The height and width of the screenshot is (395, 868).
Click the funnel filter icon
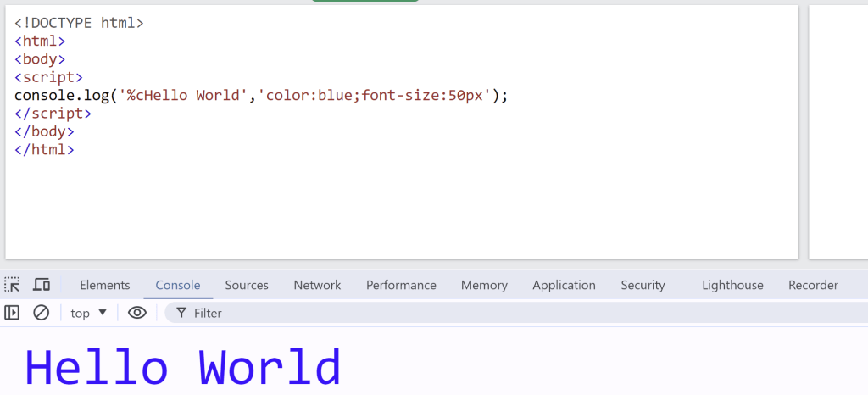coord(181,314)
